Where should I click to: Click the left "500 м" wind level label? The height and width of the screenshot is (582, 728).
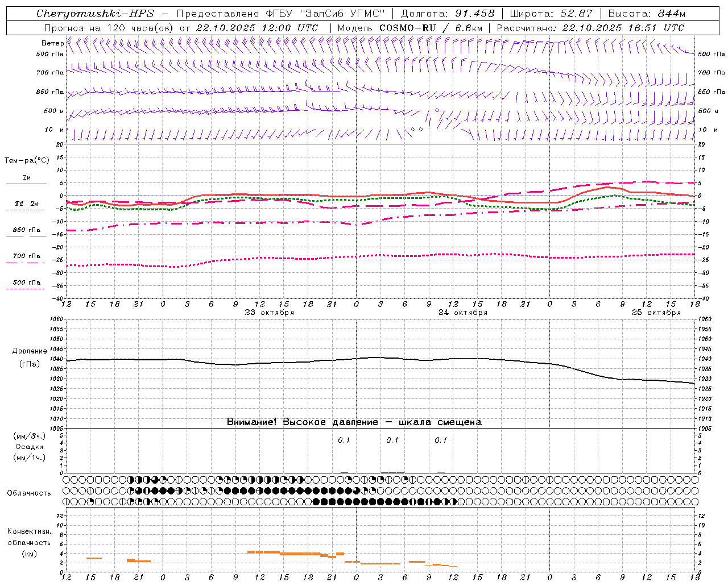tap(54, 111)
